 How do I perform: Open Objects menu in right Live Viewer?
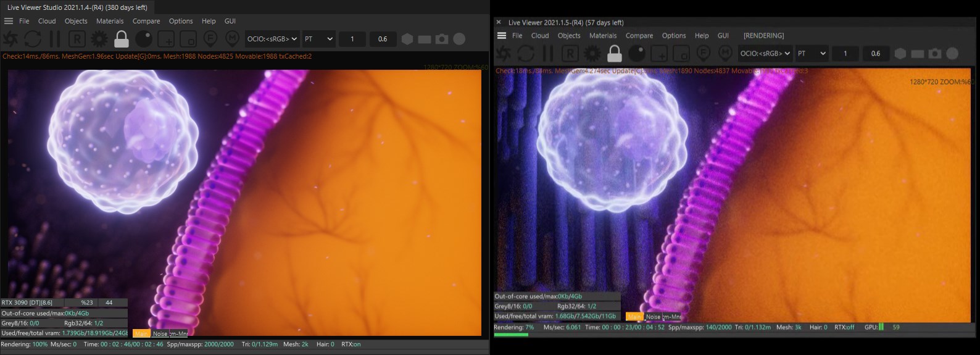point(569,36)
